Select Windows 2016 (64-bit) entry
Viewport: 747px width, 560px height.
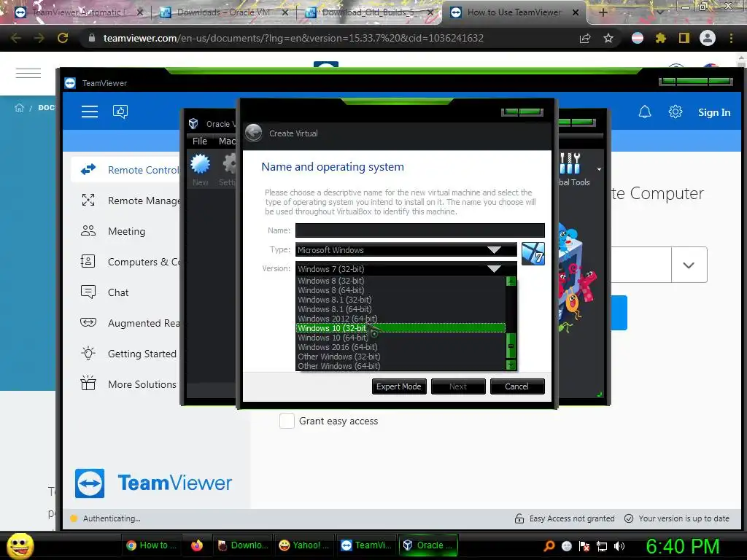click(400, 347)
